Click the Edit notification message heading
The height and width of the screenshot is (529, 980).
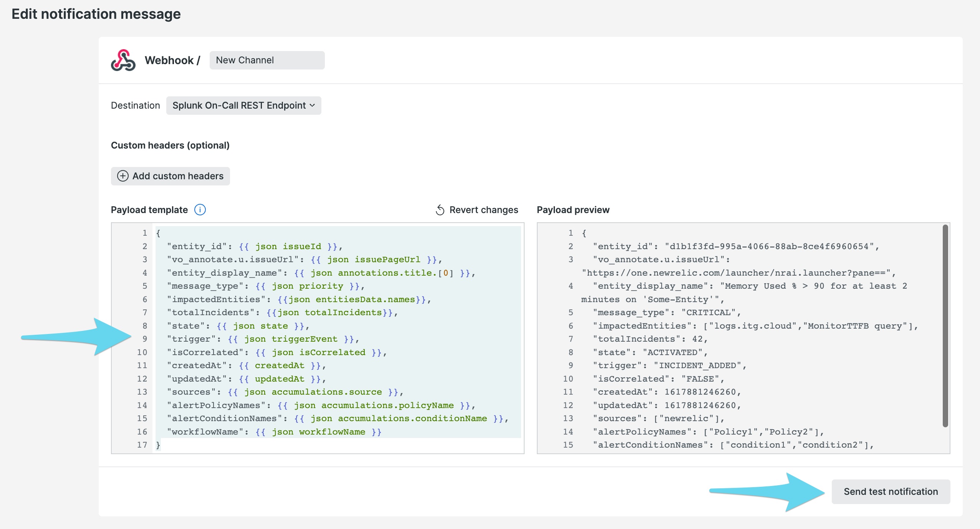click(96, 14)
